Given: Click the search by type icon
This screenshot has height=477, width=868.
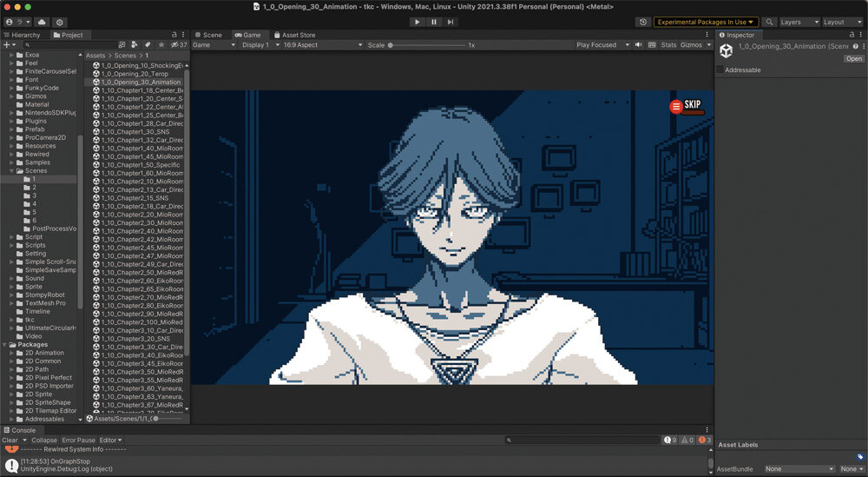Looking at the screenshot, I should point(135,45).
